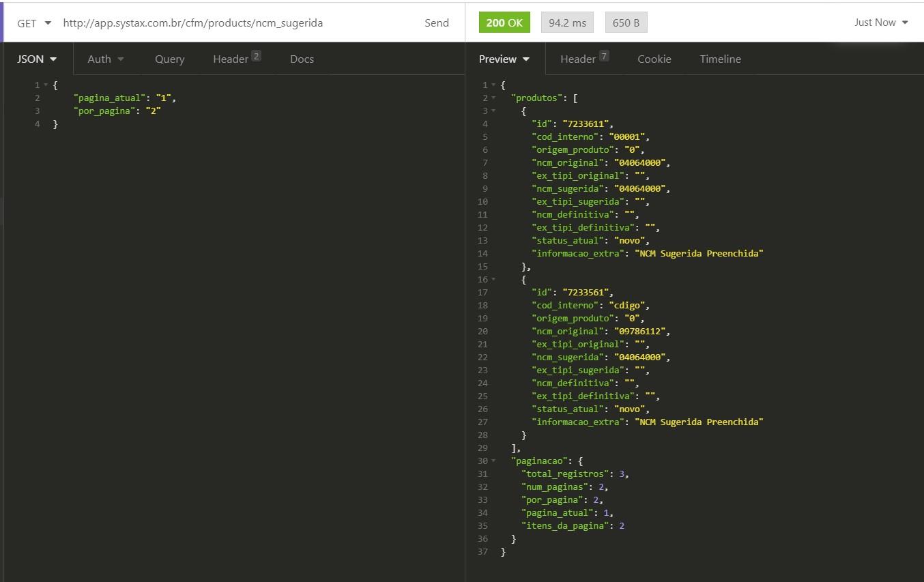
Task: Click "informacao_extra" value on line 27
Action: pyautogui.click(x=698, y=422)
